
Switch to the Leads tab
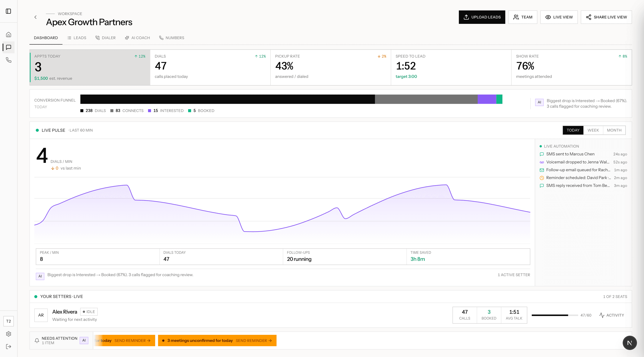pyautogui.click(x=77, y=38)
